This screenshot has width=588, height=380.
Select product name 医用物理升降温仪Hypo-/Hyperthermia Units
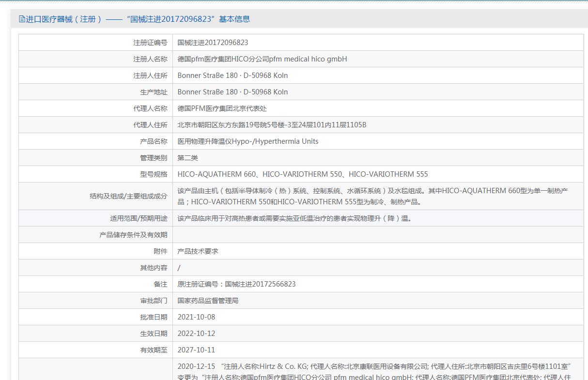click(248, 141)
